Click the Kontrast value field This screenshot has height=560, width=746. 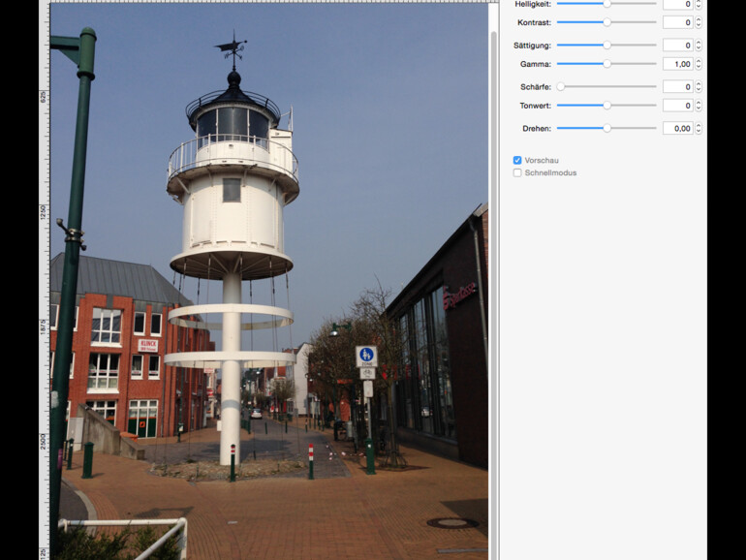pyautogui.click(x=677, y=22)
